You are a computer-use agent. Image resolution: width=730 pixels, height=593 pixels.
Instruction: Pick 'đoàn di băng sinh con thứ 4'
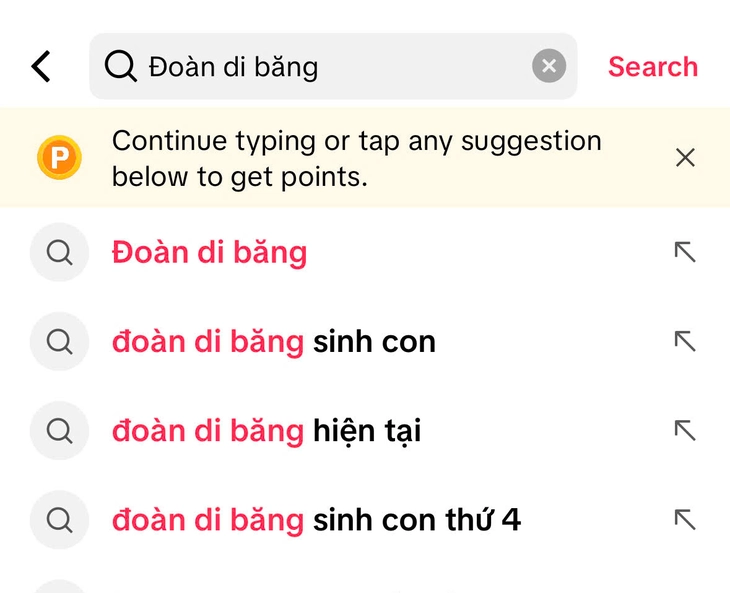(x=316, y=520)
